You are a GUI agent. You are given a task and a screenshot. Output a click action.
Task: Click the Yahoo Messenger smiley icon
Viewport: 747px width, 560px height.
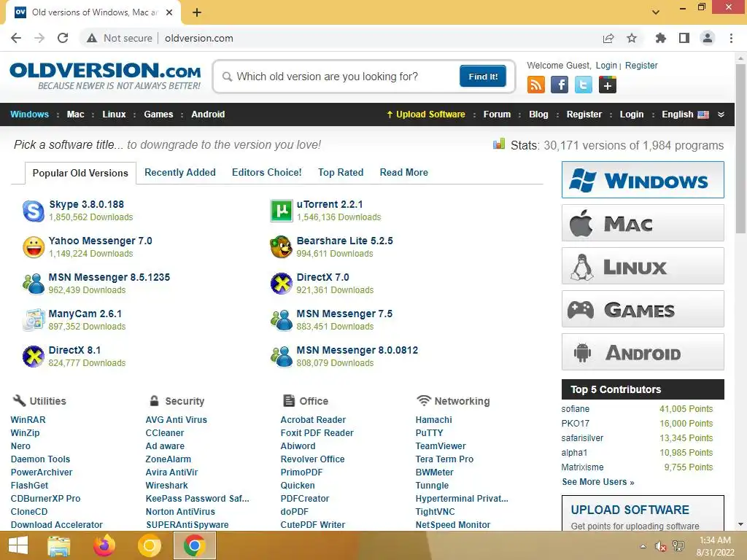pos(34,247)
